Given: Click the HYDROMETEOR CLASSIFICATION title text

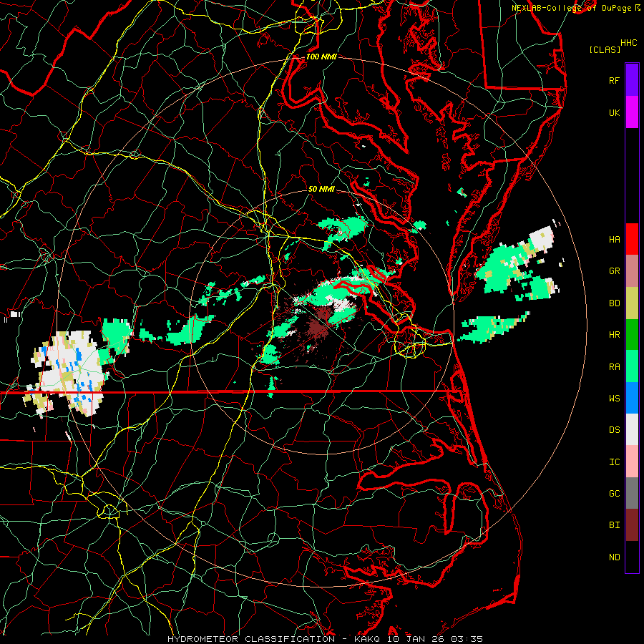Looking at the screenshot, I should point(251,639).
